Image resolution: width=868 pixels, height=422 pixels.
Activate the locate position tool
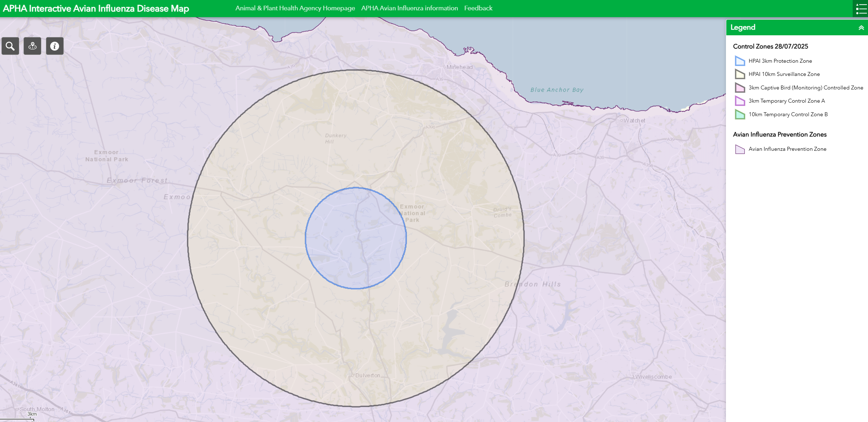[x=32, y=46]
